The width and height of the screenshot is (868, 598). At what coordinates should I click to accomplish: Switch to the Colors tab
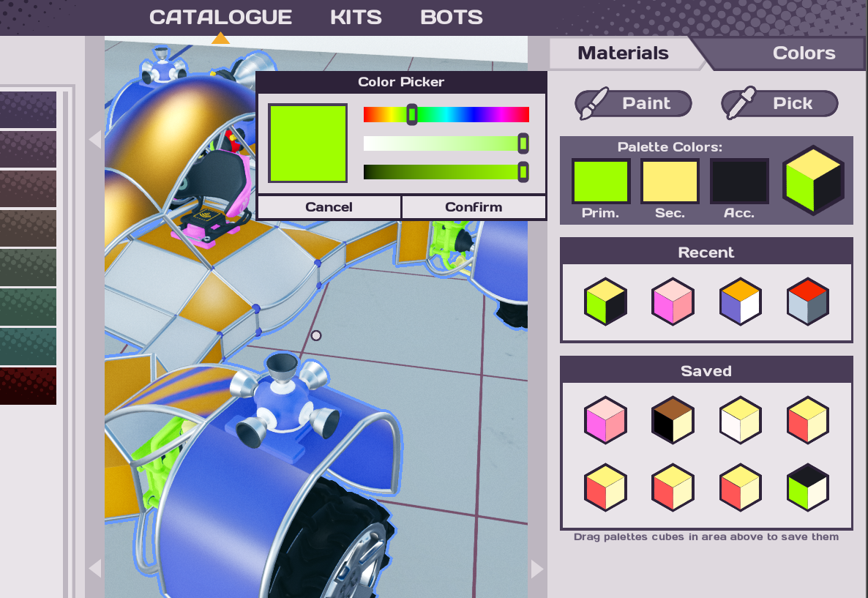pos(804,53)
